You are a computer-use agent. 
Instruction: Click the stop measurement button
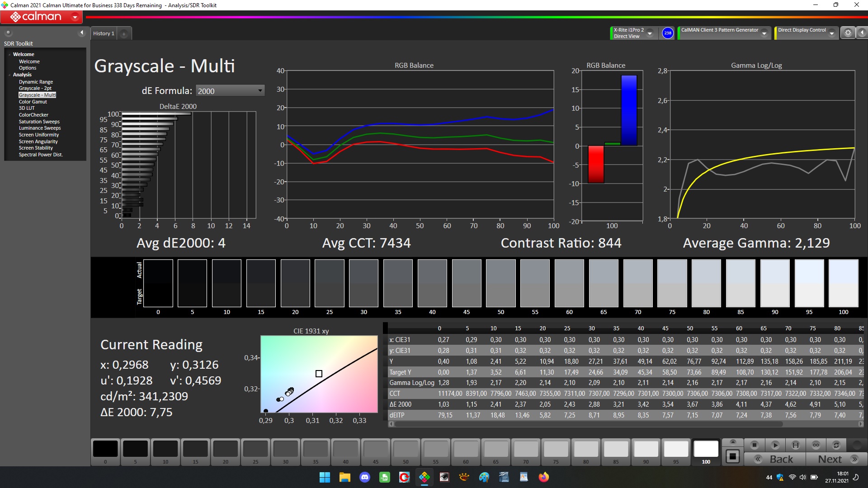[x=754, y=445]
